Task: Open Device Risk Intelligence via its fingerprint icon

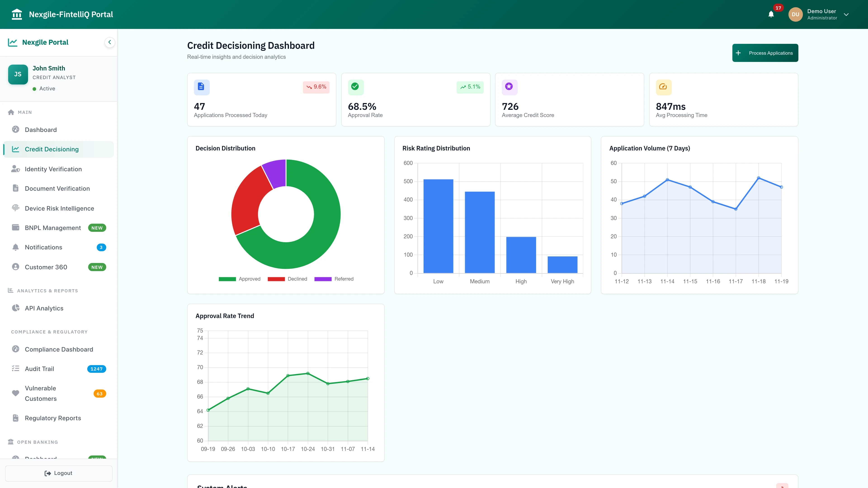Action: [16, 208]
